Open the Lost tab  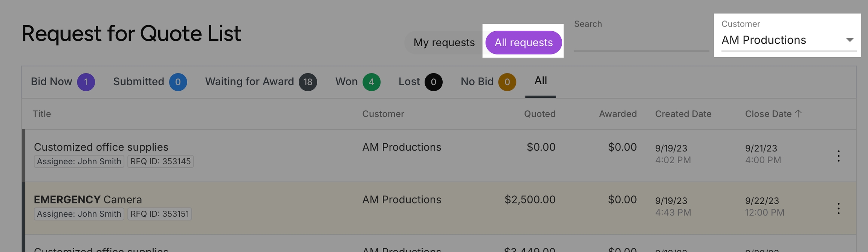point(409,82)
